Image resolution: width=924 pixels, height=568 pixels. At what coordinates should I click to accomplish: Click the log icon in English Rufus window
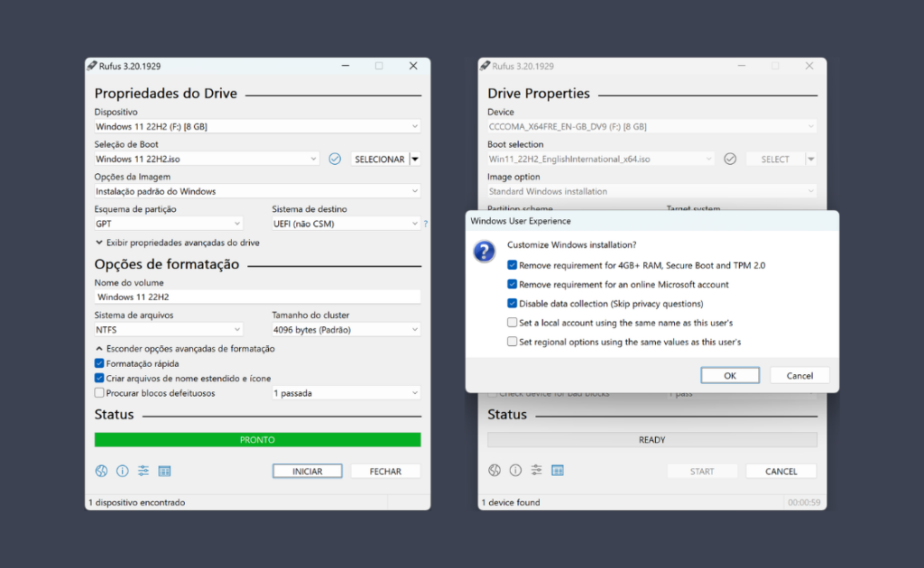pos(558,471)
